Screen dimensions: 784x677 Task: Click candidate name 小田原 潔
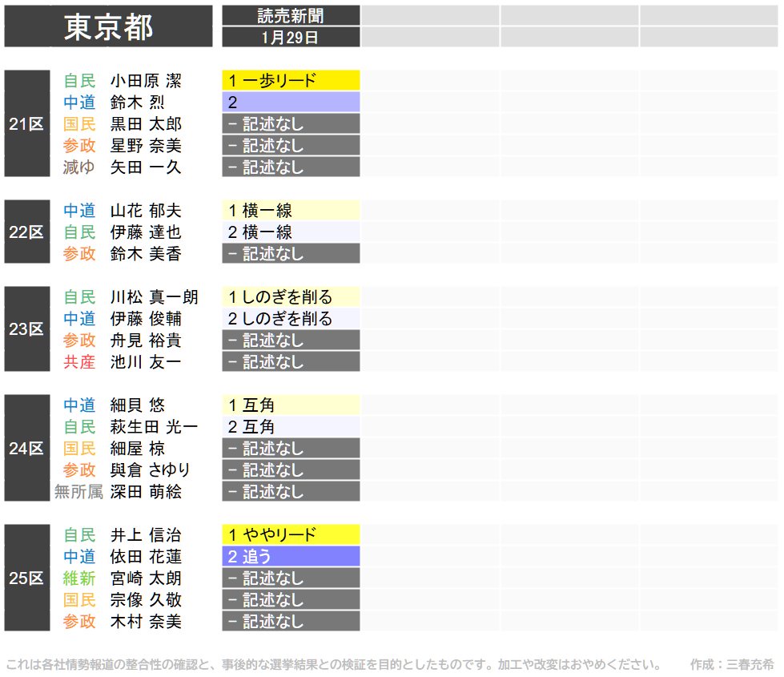pos(146,81)
